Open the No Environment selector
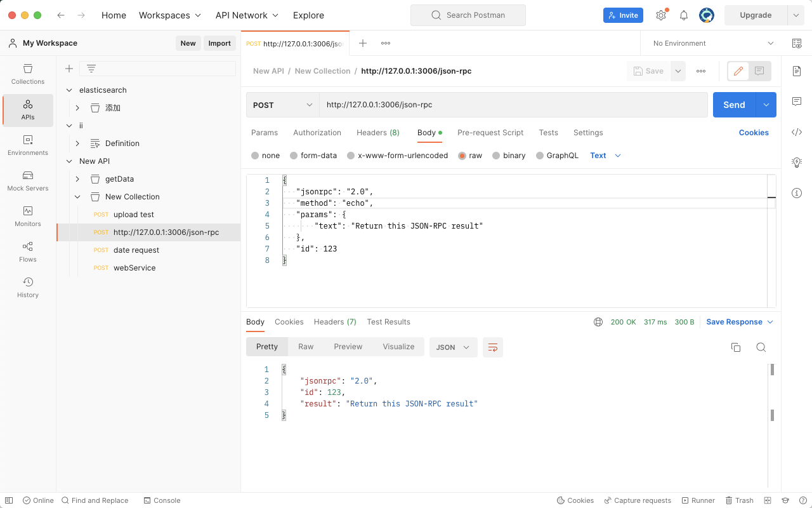This screenshot has width=812, height=508. [x=713, y=43]
